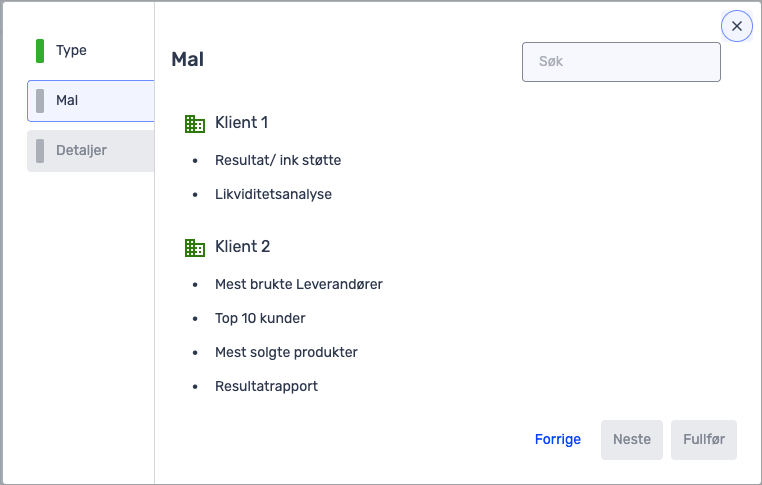The image size is (762, 485).
Task: Choose Mest solgte produkter template
Action: point(286,352)
